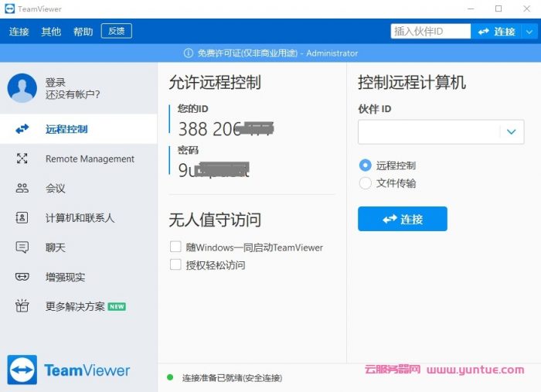541x392 pixels.
Task: Open the 帮助 help menu
Action: click(x=83, y=32)
